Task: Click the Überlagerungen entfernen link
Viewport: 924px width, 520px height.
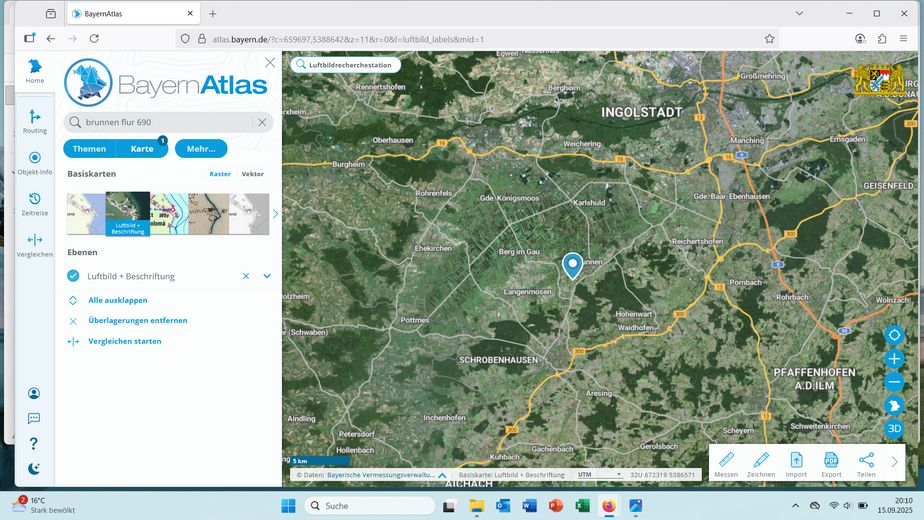Action: coord(137,321)
